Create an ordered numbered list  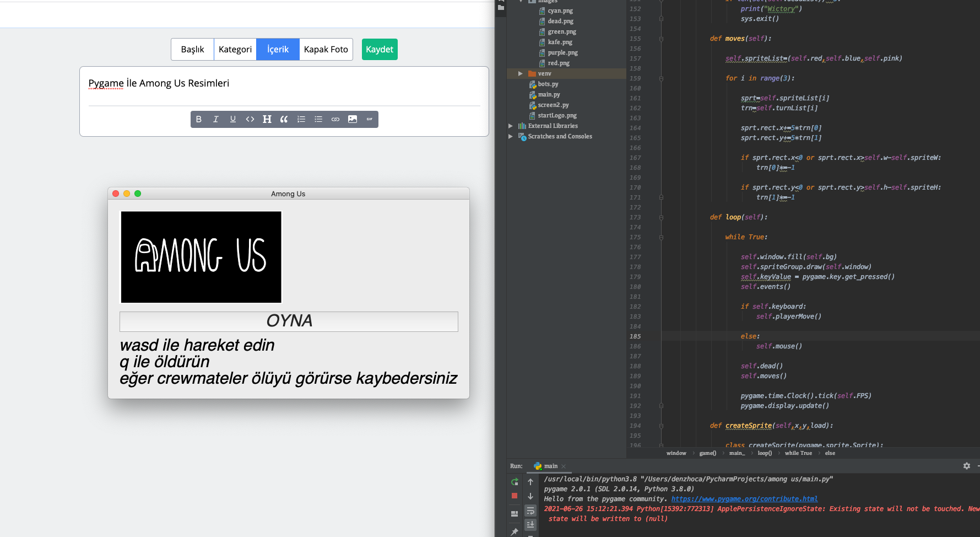pyautogui.click(x=301, y=119)
